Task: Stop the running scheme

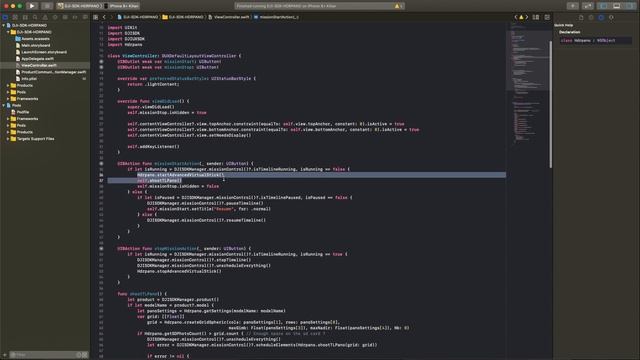Action: (x=47, y=6)
